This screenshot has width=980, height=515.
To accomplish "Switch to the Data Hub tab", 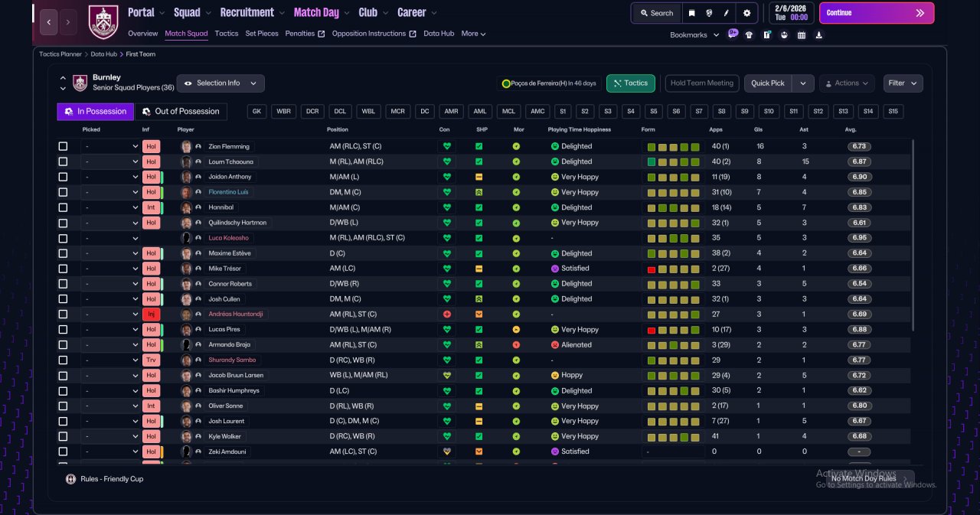I will 439,34.
